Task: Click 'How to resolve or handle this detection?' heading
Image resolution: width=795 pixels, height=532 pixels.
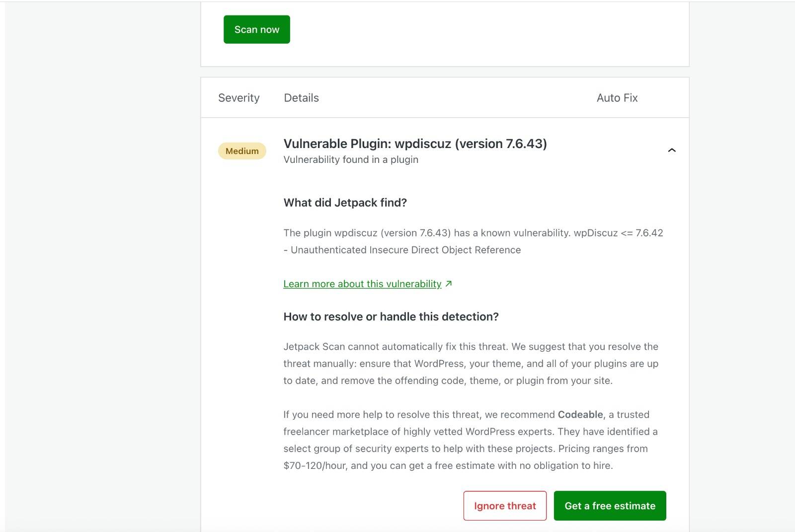Action: coord(391,317)
